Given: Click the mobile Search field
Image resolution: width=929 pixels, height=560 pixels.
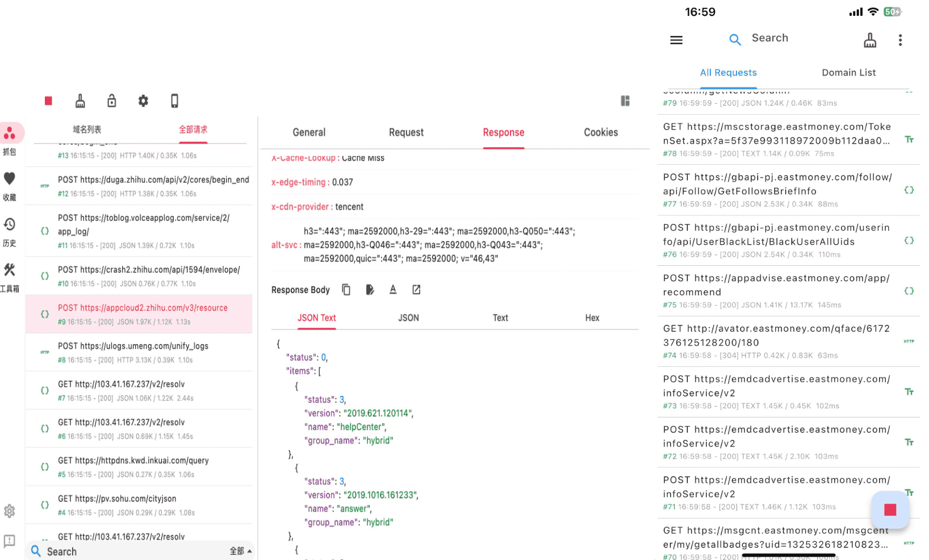Looking at the screenshot, I should (769, 38).
